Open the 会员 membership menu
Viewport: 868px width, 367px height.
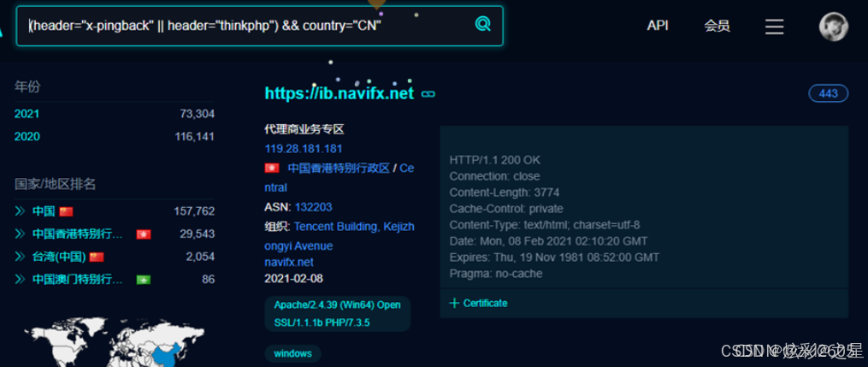click(717, 26)
